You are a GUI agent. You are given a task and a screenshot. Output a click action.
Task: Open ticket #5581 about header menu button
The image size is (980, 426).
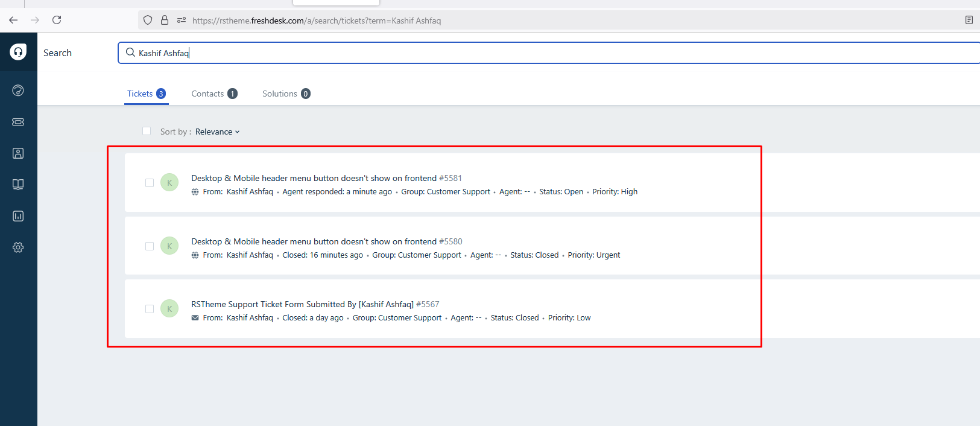pos(314,178)
